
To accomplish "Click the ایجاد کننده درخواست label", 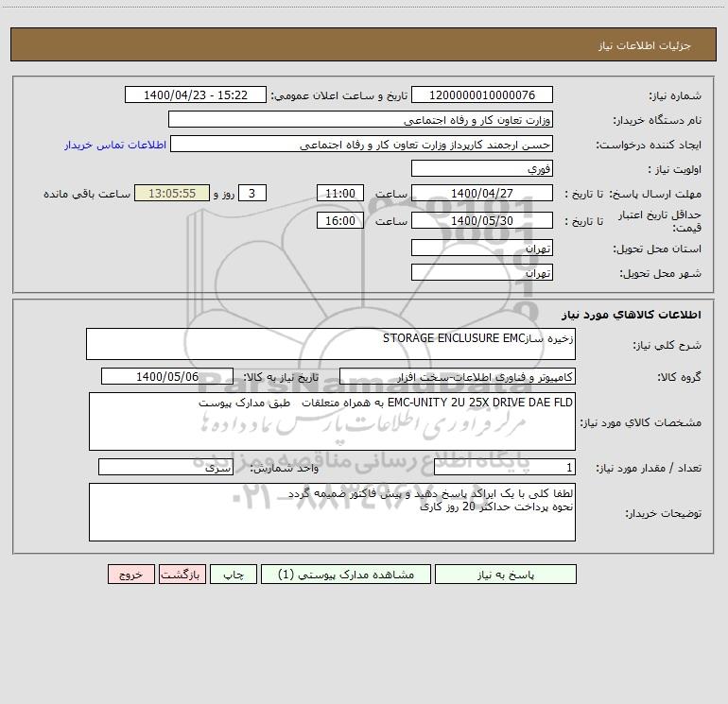I will pos(649,146).
